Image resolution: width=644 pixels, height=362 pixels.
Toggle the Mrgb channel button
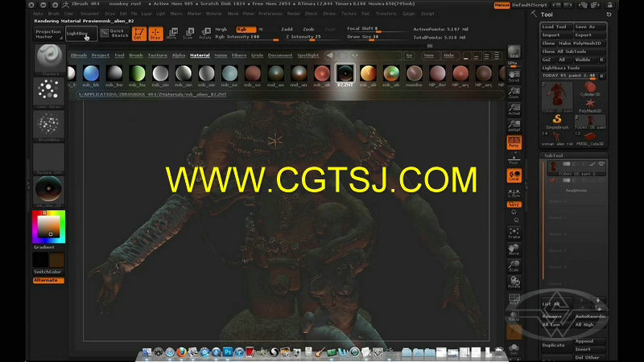221,29
